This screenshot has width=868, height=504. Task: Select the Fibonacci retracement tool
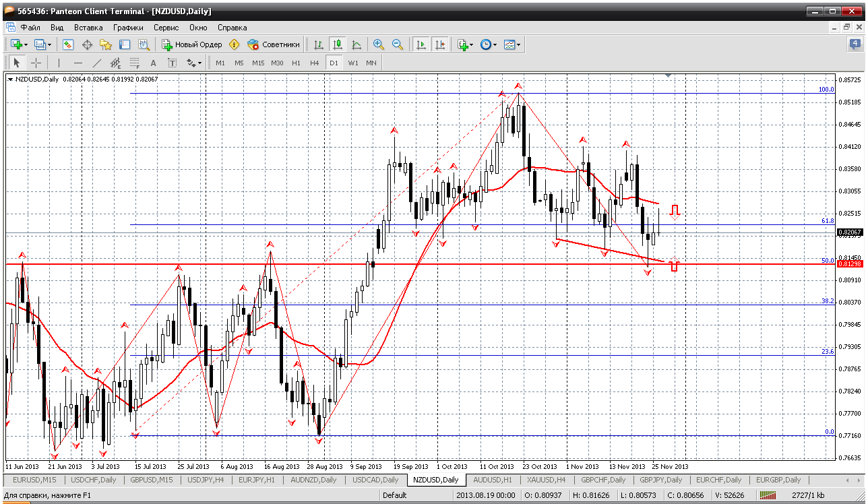(134, 63)
